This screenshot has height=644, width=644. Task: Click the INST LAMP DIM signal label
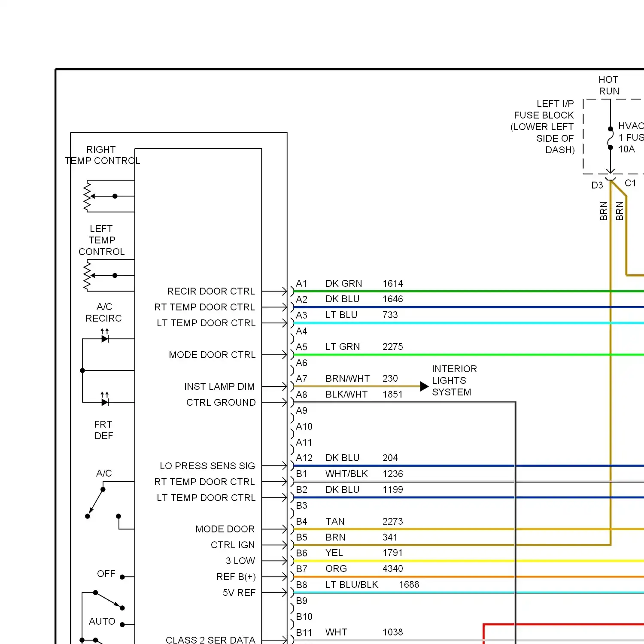click(x=219, y=386)
